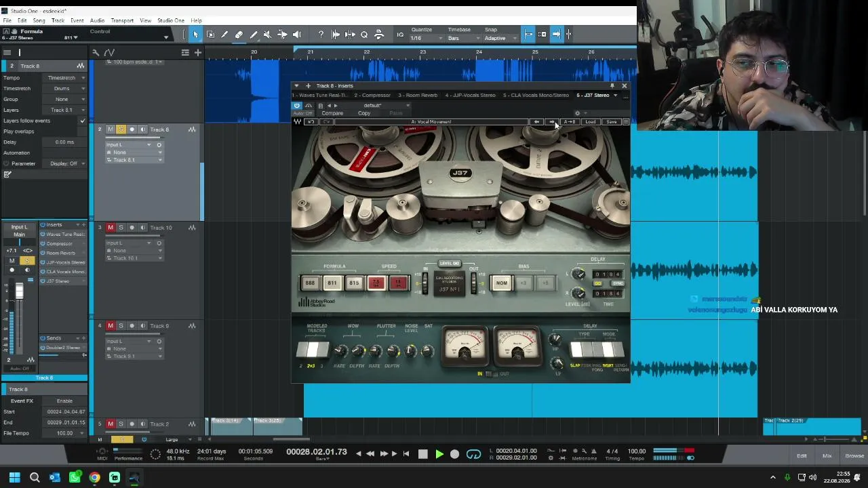Viewport: 868px width, 488px height.
Task: Open the Quantize Q button
Action: (364, 35)
